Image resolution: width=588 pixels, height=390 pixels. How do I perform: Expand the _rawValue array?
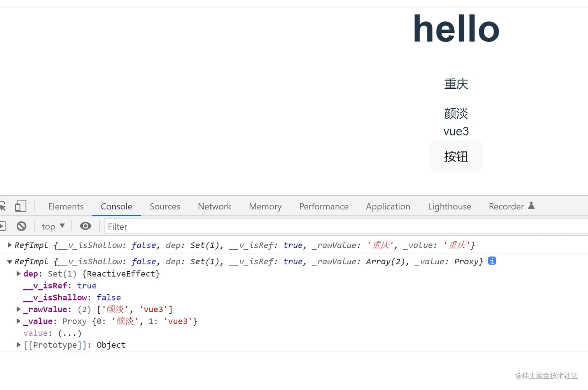coord(18,309)
